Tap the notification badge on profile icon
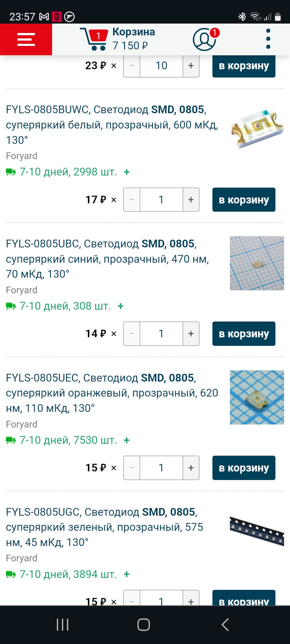The height and width of the screenshot is (644, 290). point(215,33)
